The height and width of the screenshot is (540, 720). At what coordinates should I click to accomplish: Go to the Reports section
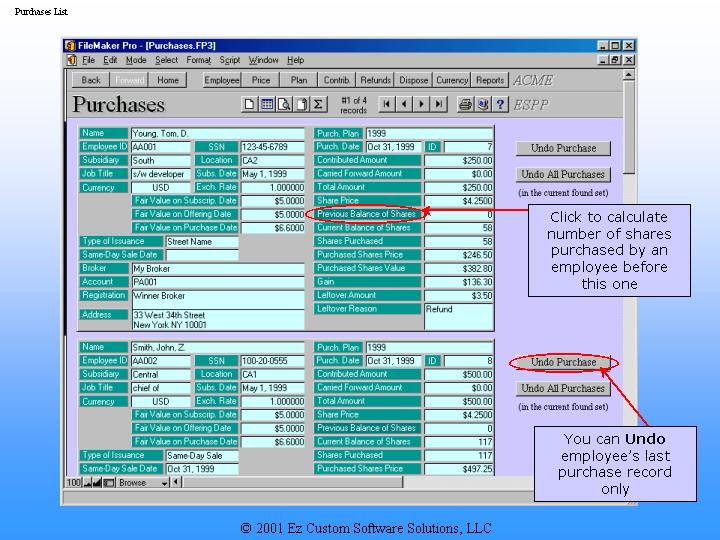[x=490, y=80]
